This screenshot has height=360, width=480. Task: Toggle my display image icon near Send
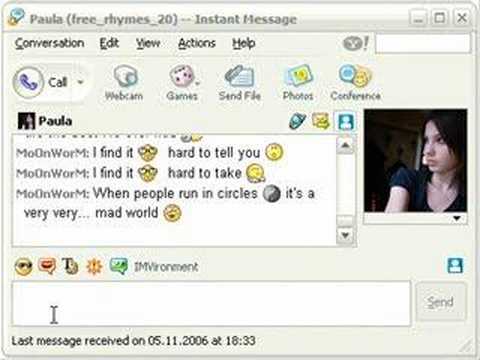[x=455, y=266]
